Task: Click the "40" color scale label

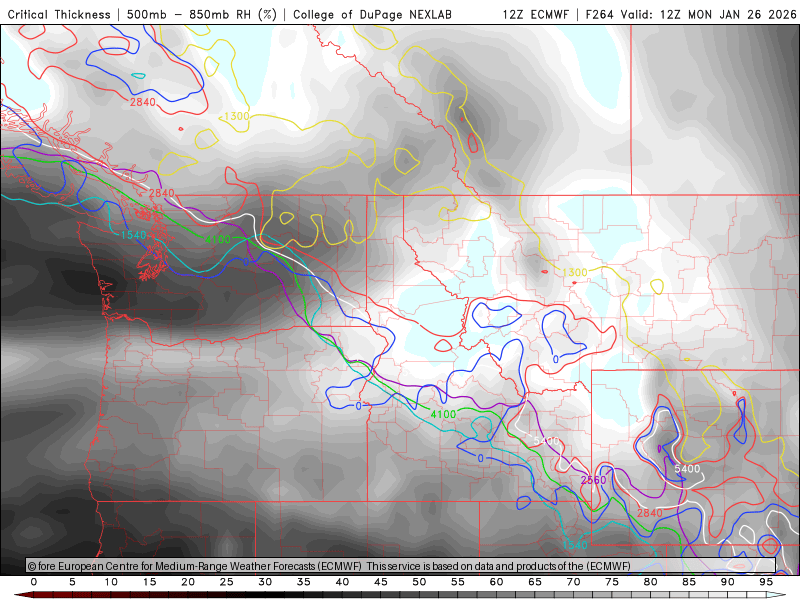Action: (342, 582)
